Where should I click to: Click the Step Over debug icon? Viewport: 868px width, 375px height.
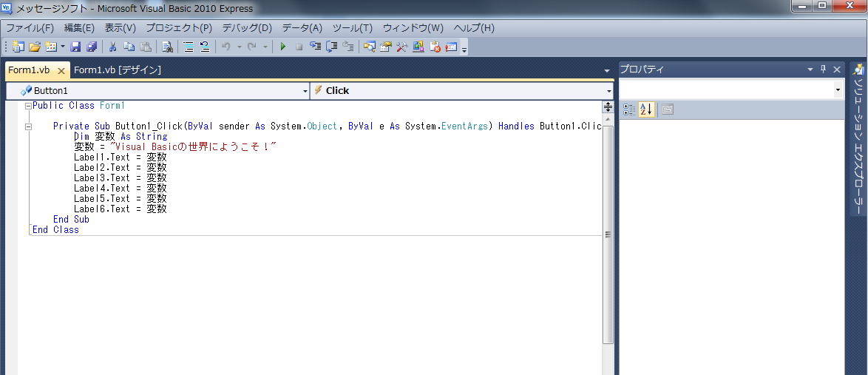coord(331,47)
